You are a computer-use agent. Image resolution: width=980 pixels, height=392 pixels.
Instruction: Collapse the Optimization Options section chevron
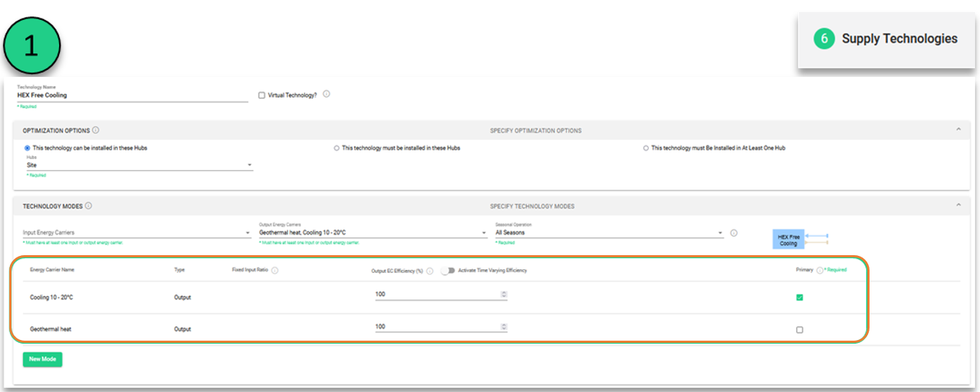pyautogui.click(x=958, y=130)
